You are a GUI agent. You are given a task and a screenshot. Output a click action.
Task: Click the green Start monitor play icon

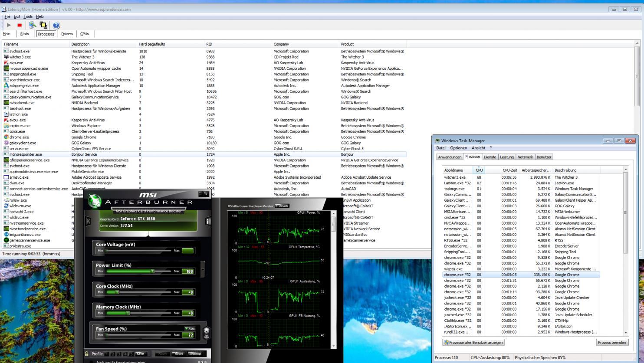[x=8, y=25]
